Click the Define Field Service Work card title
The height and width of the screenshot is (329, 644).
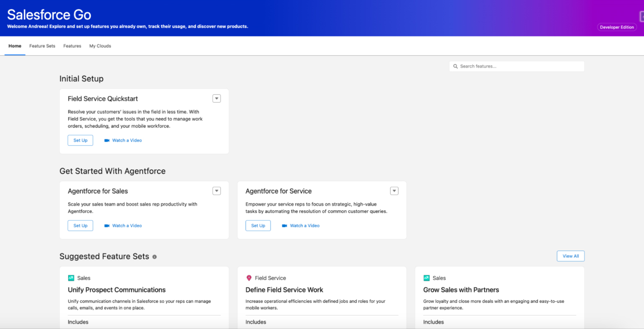[x=284, y=290]
